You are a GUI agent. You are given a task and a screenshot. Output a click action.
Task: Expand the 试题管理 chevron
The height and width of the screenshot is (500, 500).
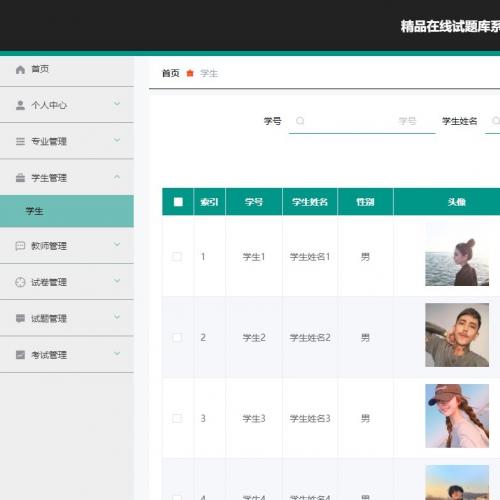(x=117, y=317)
